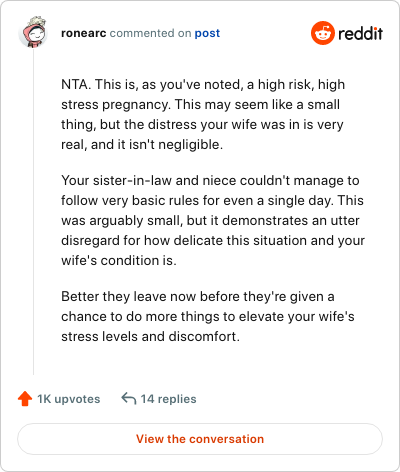This screenshot has height=472, width=400.
Task: Click the line "stress levels and discomfort."
Action: pyautogui.click(x=150, y=336)
